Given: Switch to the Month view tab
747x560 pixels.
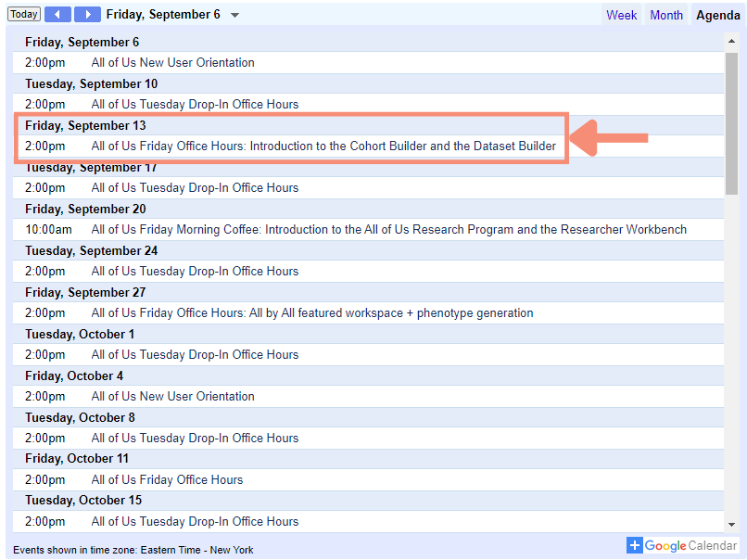Looking at the screenshot, I should (666, 15).
